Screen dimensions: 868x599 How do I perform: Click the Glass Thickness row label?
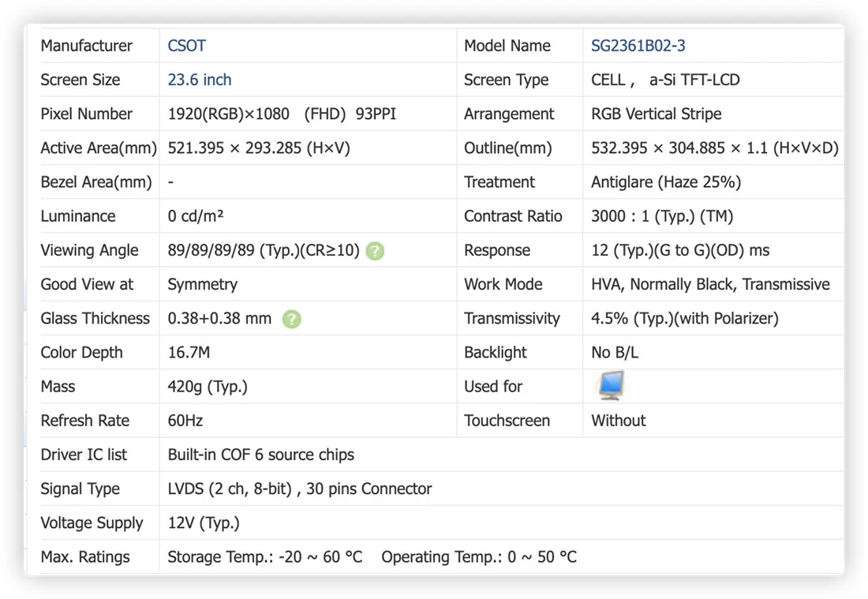coord(95,318)
